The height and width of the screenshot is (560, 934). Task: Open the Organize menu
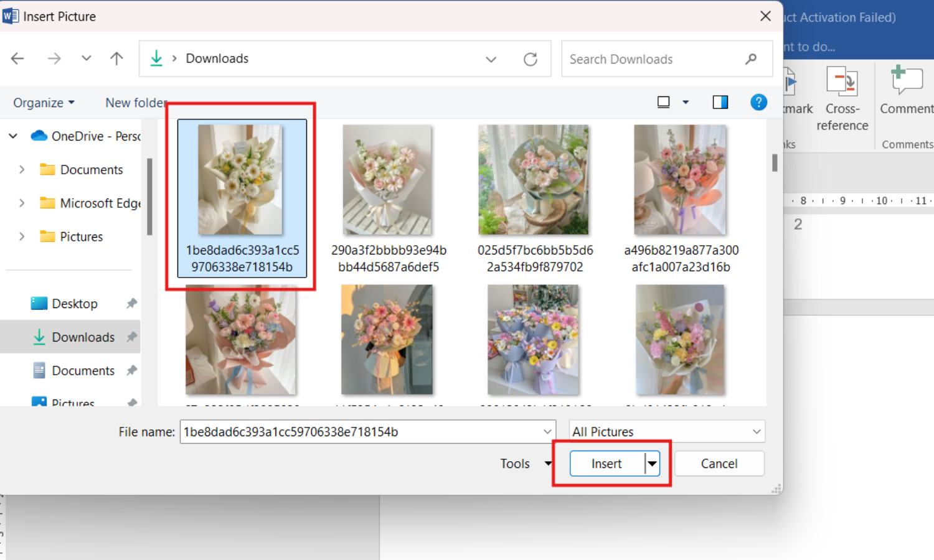tap(44, 103)
